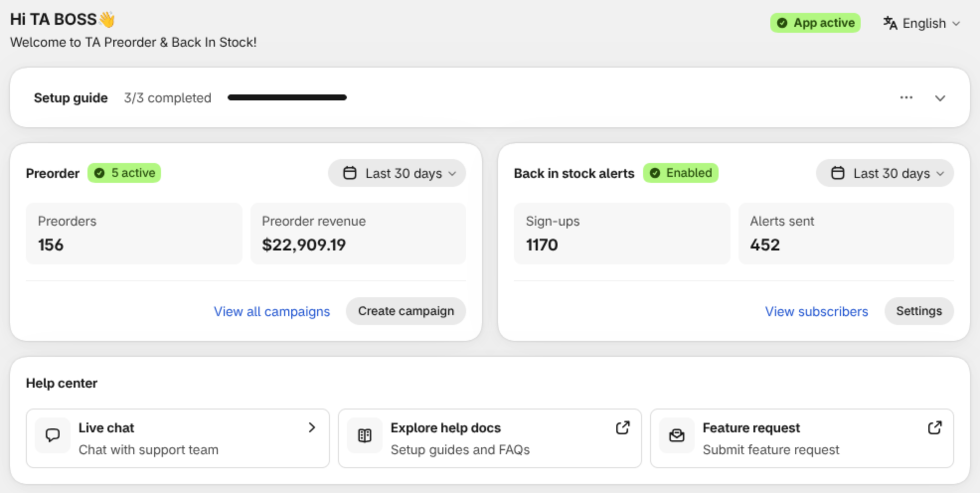Click Submit feature request subtitle
Screen dimensions: 980x493
point(771,450)
